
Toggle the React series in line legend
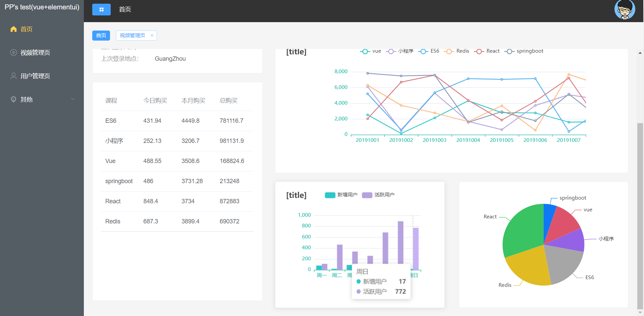[x=487, y=51]
